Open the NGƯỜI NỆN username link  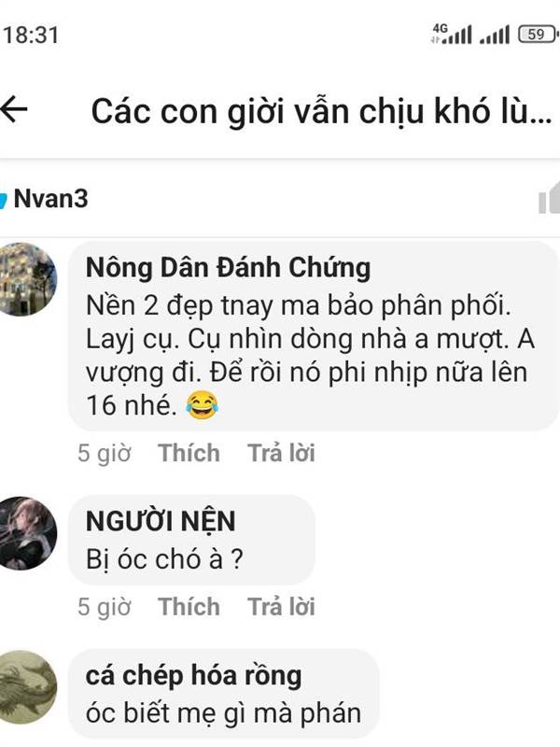tap(161, 521)
